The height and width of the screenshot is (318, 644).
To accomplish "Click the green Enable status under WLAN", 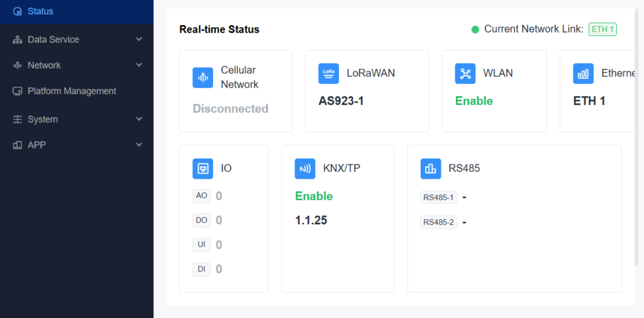I will point(474,101).
